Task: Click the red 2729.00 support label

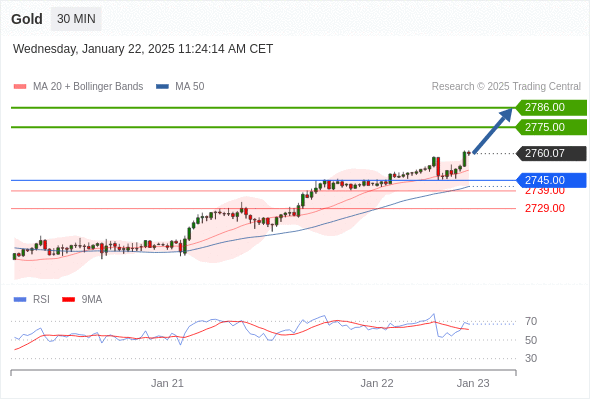Action: pos(544,208)
